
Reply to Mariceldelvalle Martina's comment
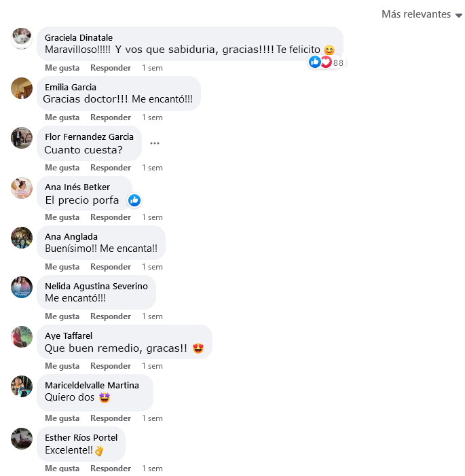[x=111, y=418]
